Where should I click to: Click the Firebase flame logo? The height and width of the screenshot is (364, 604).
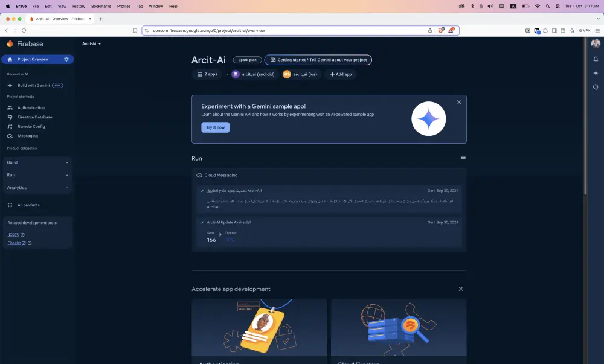tap(10, 43)
